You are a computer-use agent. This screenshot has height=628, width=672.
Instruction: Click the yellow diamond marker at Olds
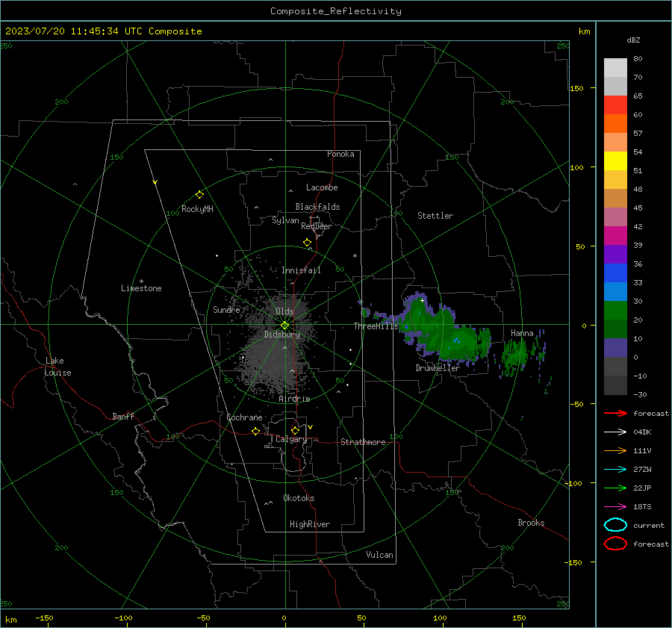[284, 326]
